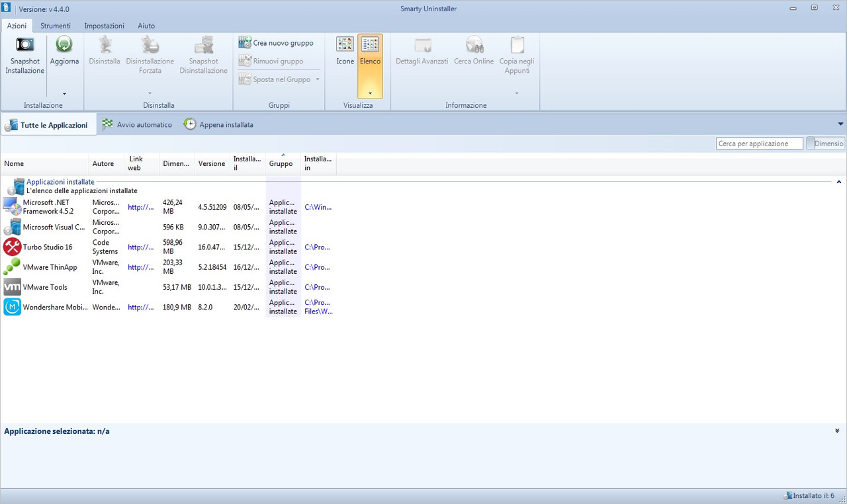The width and height of the screenshot is (847, 504).
Task: Click the Dettagli Avanzati icon
Action: [422, 45]
